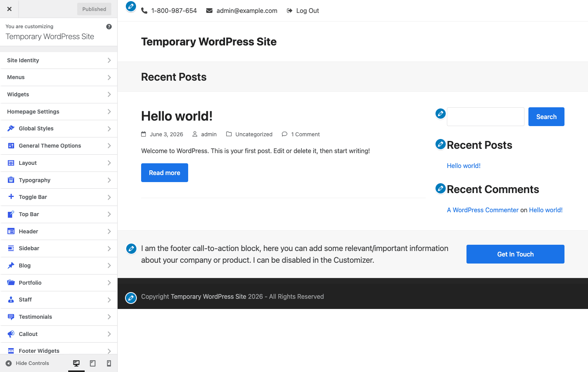Click the Staff person icon

tap(11, 300)
